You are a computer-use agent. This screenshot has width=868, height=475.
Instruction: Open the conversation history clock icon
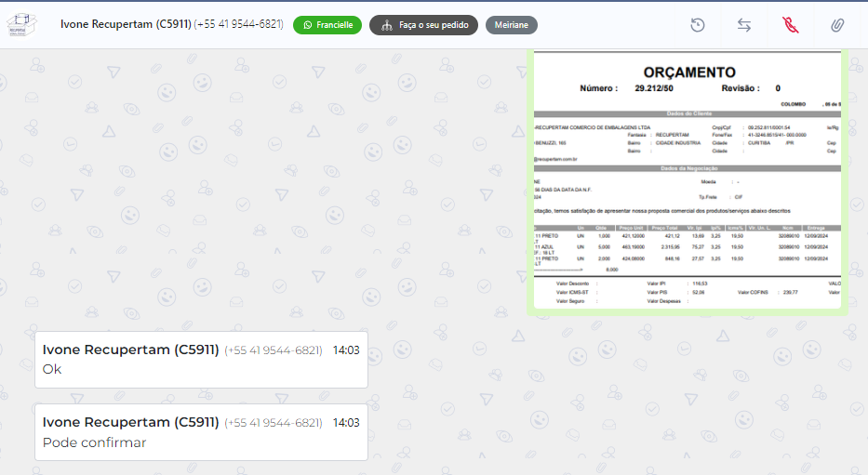pos(698,25)
